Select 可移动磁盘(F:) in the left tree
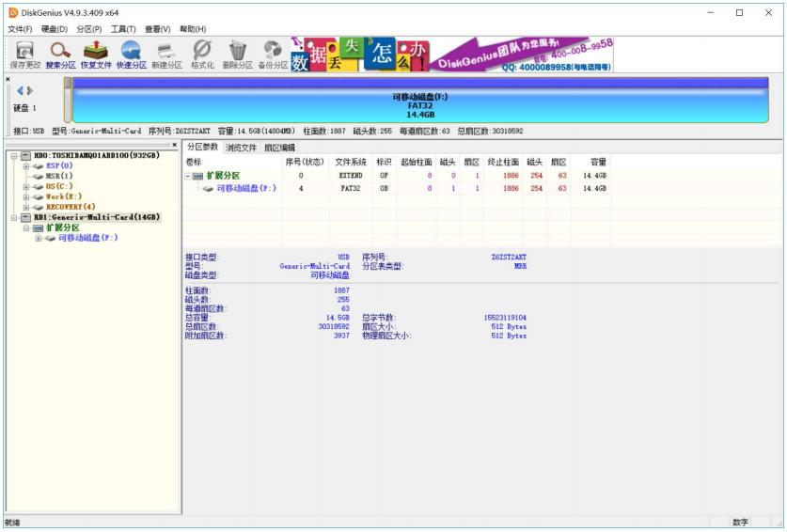 click(87, 238)
